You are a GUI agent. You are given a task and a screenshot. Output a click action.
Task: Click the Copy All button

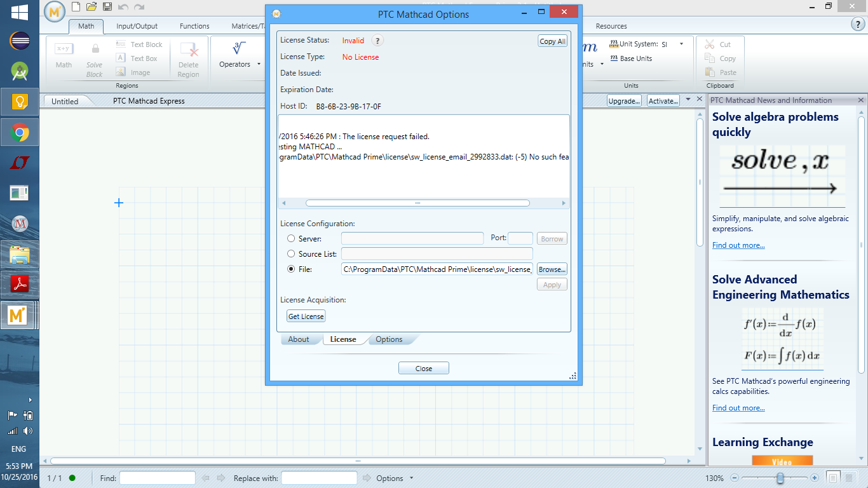pyautogui.click(x=552, y=41)
